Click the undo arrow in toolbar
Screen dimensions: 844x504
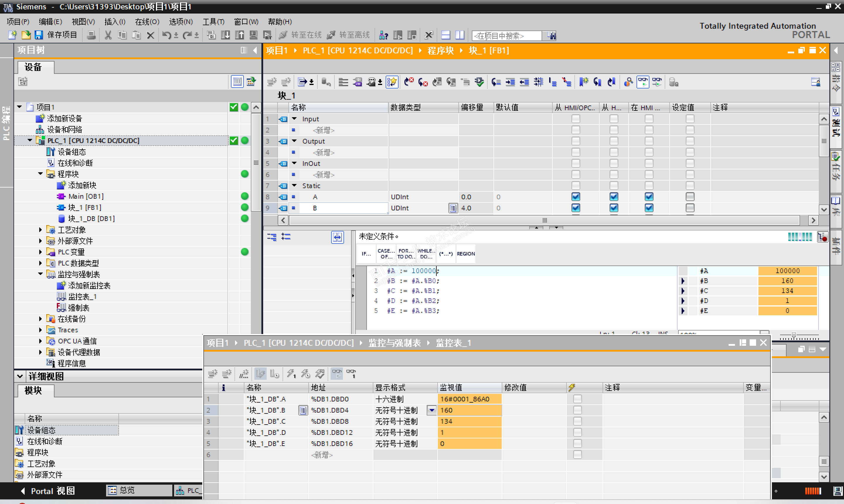pos(166,35)
